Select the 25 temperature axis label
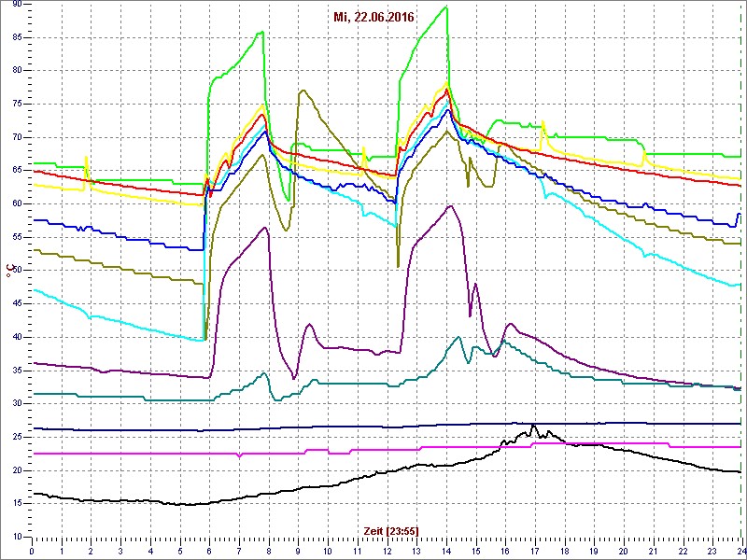The image size is (747, 560). 17,437
